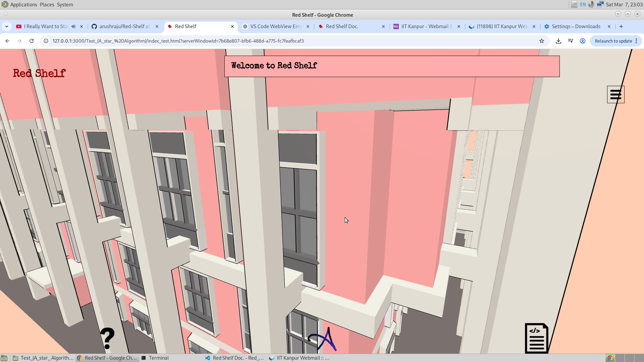Screen dimensions: 644x362
Task: Click the media control icon in toolbar
Action: [x=571, y=41]
